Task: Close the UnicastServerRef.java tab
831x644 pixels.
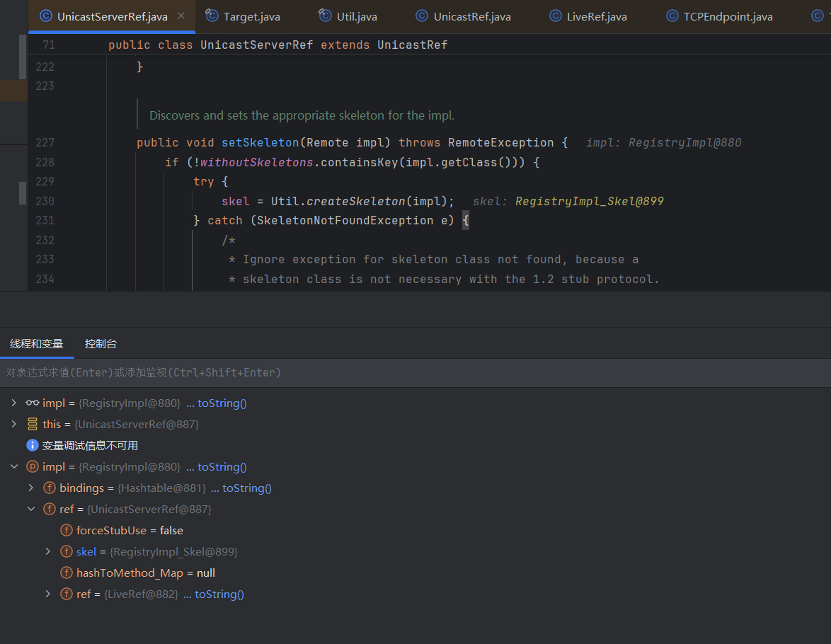Action: tap(181, 16)
